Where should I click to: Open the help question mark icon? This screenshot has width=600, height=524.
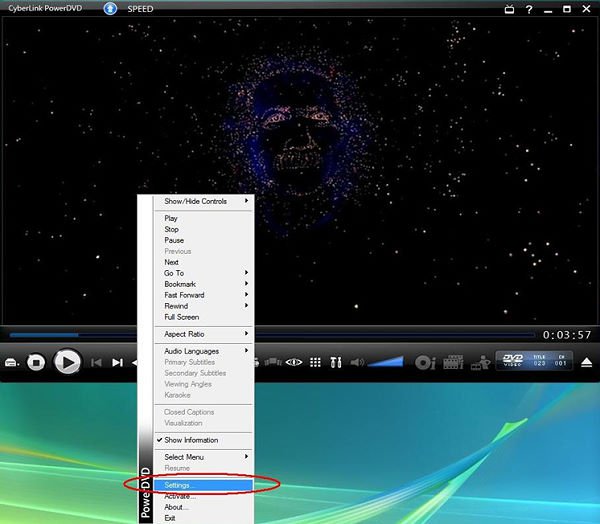[528, 9]
